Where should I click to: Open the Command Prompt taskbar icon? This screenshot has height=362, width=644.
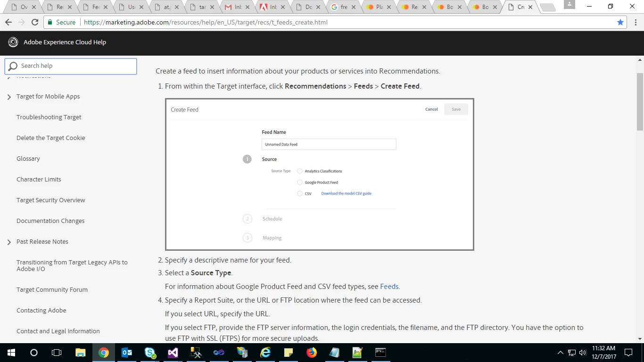(380, 353)
